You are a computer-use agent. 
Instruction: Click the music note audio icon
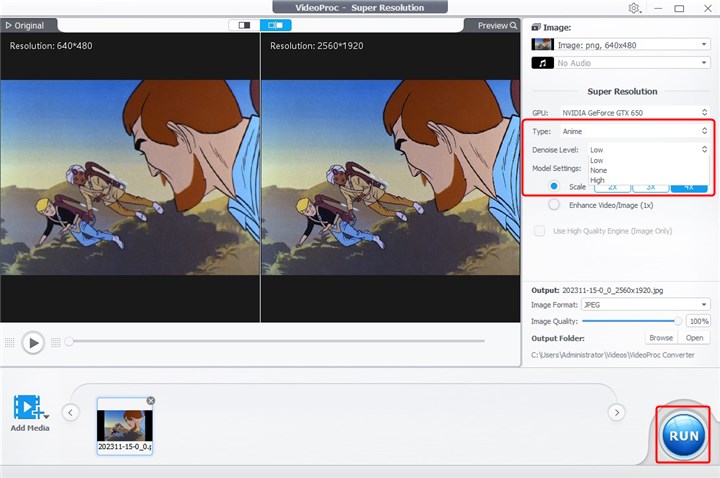[542, 63]
